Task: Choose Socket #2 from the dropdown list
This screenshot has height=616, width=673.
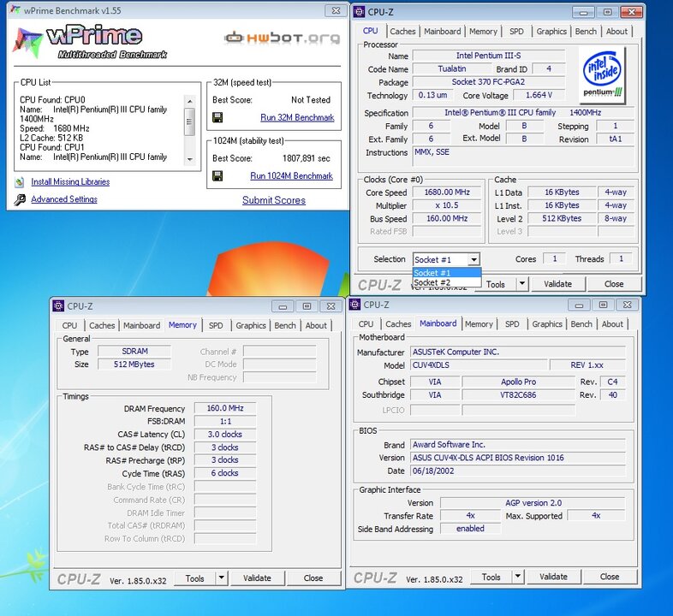Action: click(446, 282)
